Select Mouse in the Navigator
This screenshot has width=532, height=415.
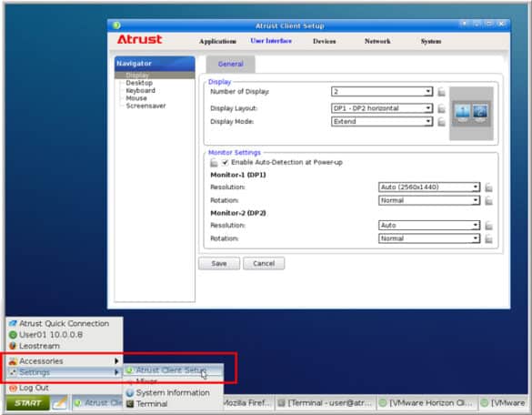pyautogui.click(x=136, y=98)
